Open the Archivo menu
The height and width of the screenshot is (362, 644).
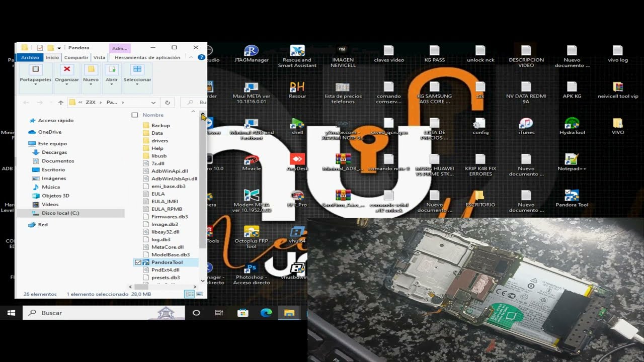pyautogui.click(x=30, y=57)
